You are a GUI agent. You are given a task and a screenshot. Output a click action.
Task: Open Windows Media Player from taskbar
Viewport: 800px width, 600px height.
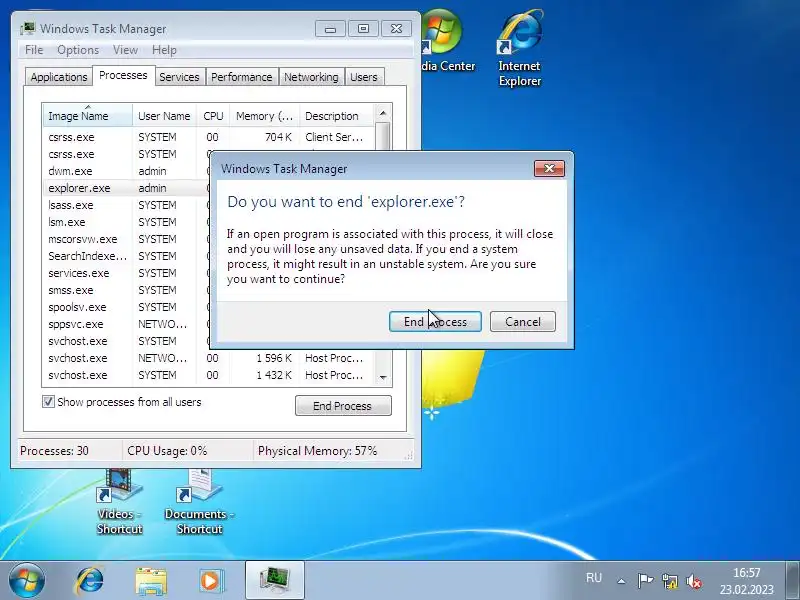(x=211, y=581)
